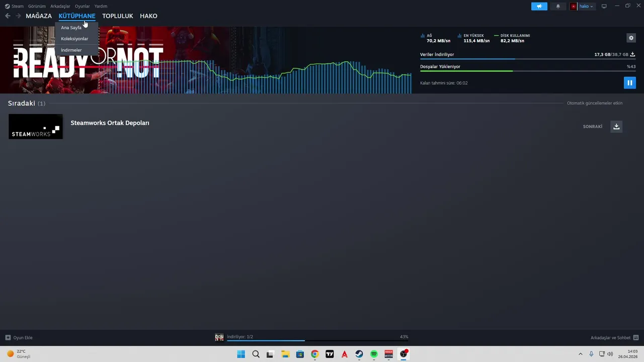Open File Explorer from the taskbar
The width and height of the screenshot is (644, 362).
285,354
